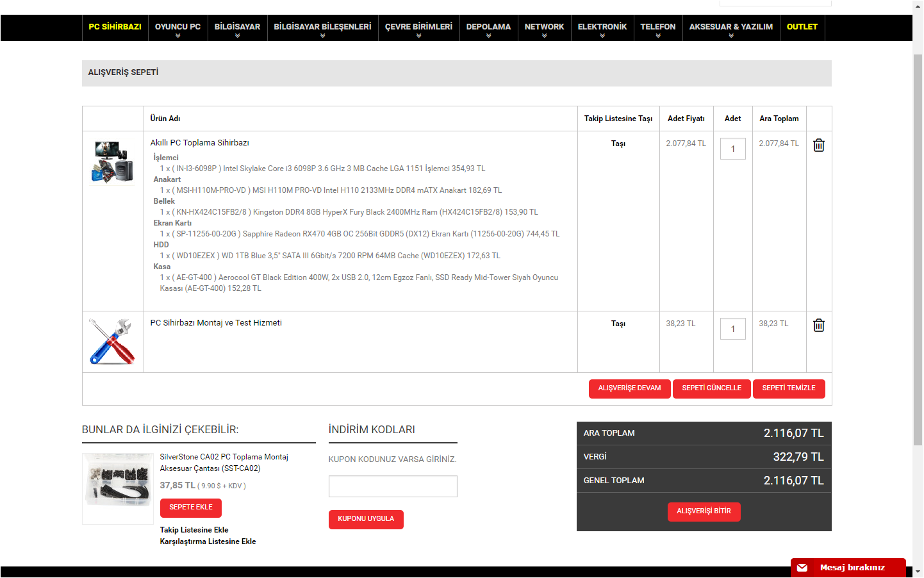Expand the ÇEVRE BİRİMLERİ menu
The width and height of the screenshot is (924, 578).
click(x=418, y=28)
